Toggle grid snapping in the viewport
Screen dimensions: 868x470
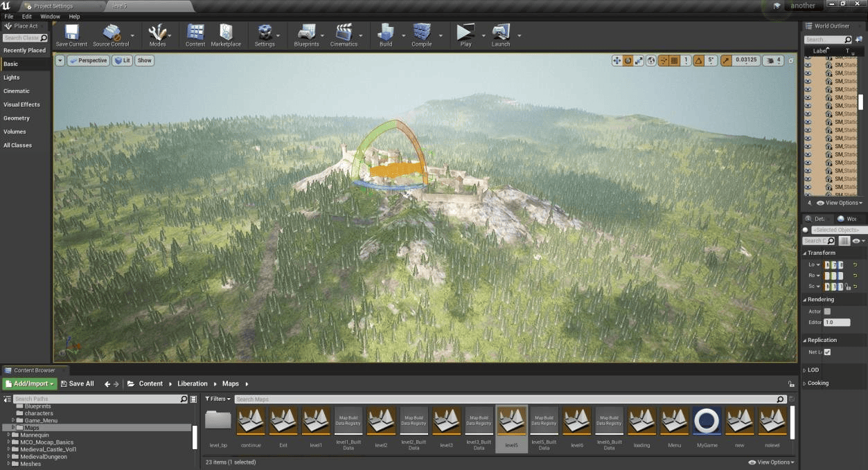674,60
